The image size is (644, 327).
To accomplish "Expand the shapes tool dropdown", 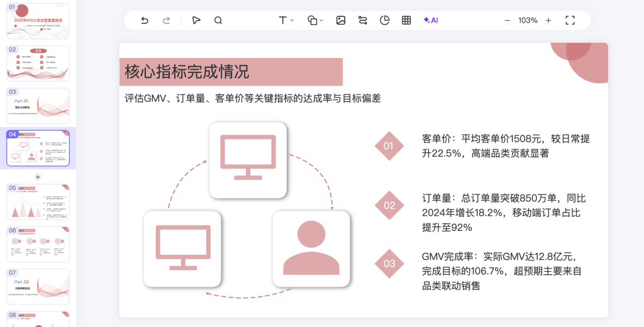I will coord(316,20).
